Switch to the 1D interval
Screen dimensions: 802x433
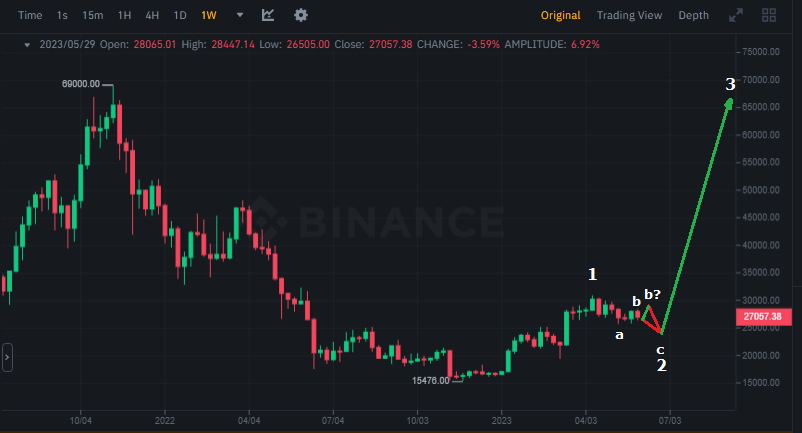click(x=180, y=15)
